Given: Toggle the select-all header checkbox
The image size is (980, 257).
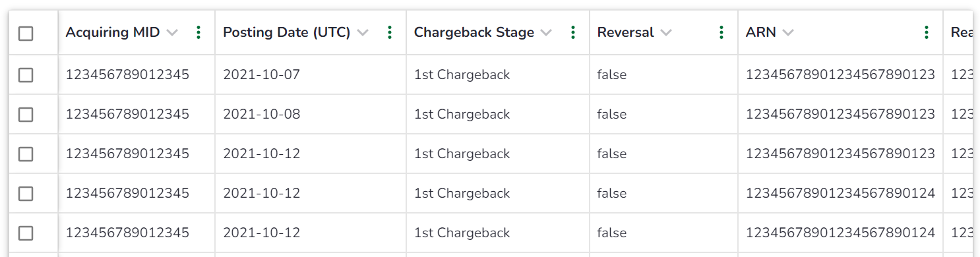Looking at the screenshot, I should pos(26,34).
